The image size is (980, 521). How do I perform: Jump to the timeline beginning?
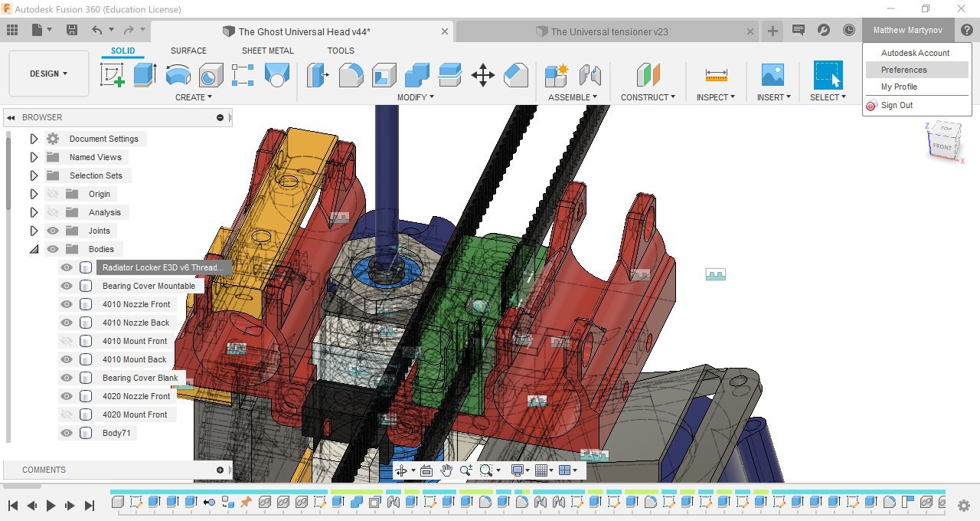pos(13,506)
